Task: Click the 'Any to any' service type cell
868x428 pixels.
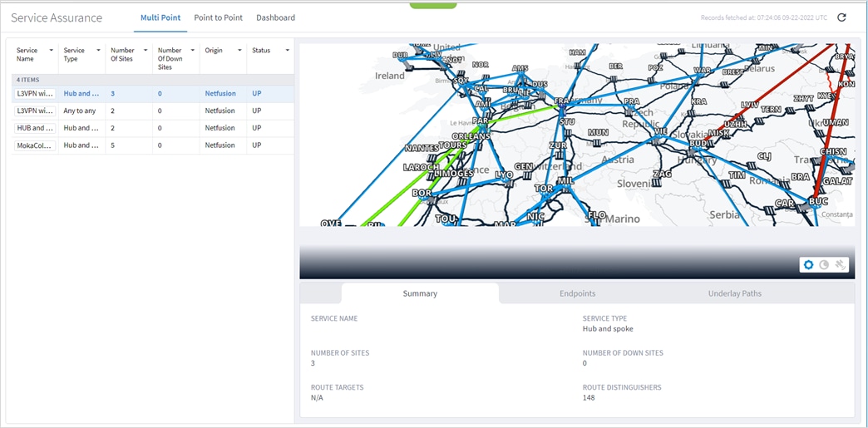Action: pyautogui.click(x=80, y=111)
